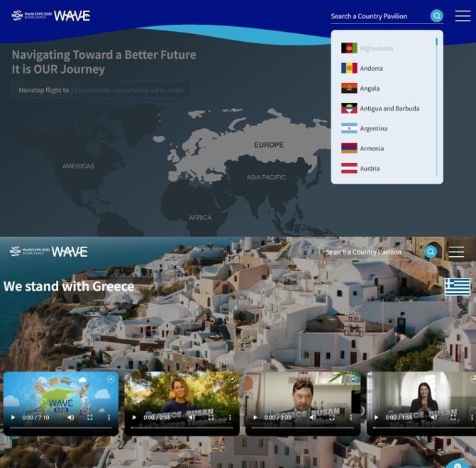Mute the 1:55 video
476x468 pixels.
pos(434,418)
